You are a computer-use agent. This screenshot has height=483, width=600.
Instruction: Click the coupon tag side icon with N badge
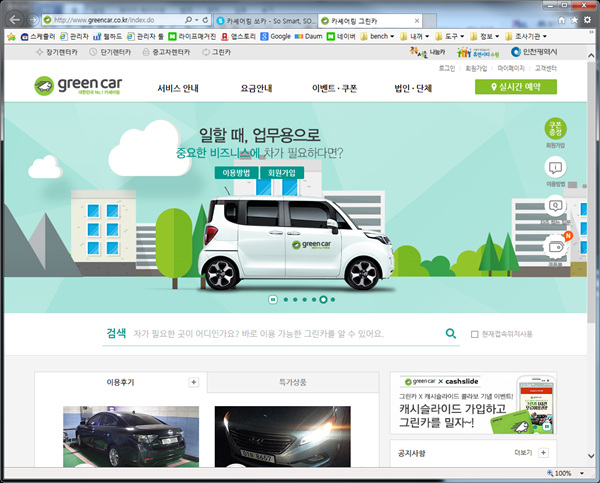click(556, 247)
